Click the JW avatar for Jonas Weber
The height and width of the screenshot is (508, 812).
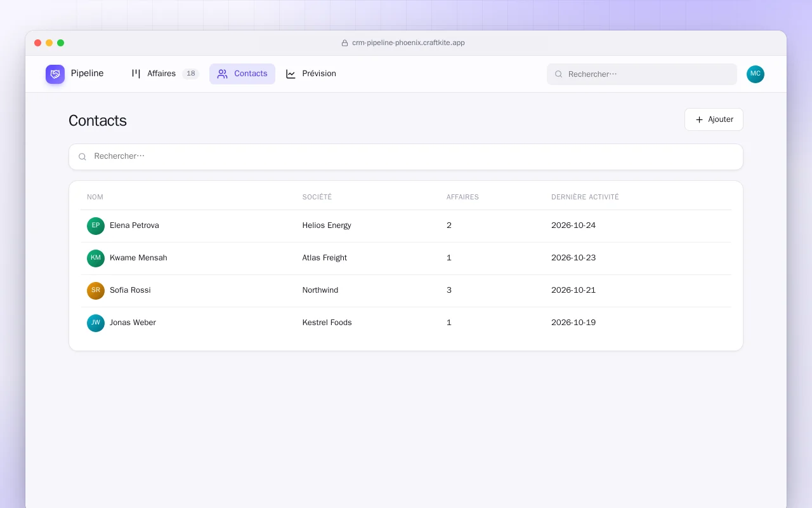tap(96, 323)
